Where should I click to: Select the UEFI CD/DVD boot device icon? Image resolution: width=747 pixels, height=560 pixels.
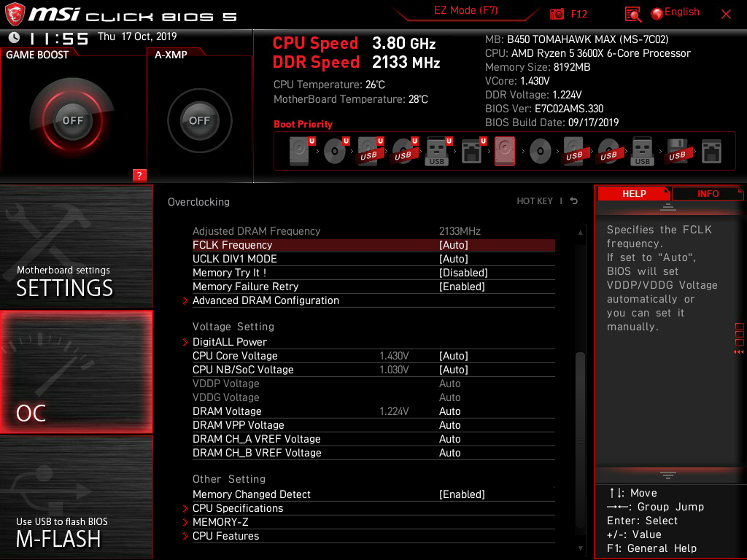pos(336,152)
